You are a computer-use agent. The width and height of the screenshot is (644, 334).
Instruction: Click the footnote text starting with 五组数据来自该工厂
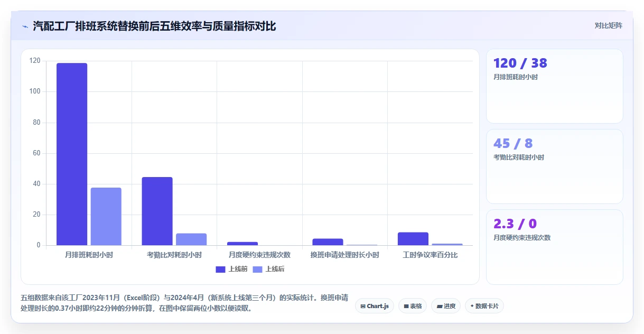tap(184, 303)
